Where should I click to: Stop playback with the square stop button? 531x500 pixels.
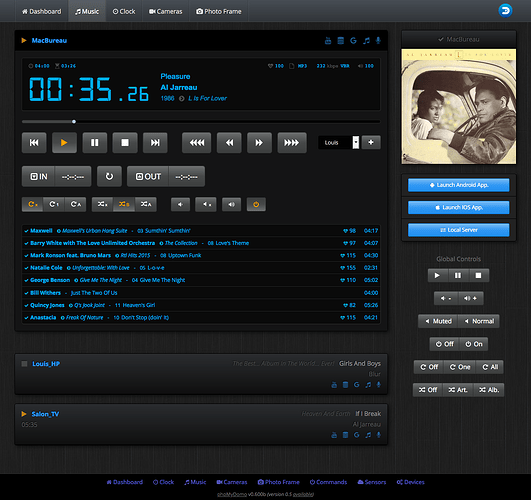click(x=125, y=143)
